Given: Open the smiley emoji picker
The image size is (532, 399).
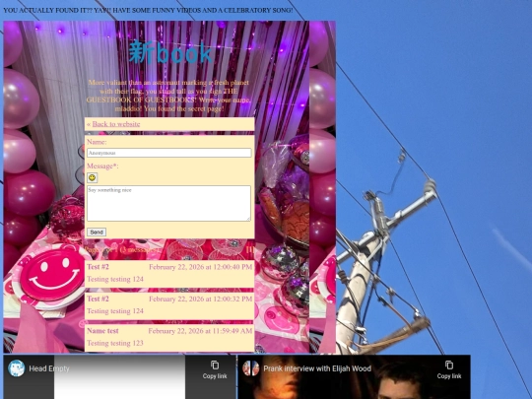Looking at the screenshot, I should pos(92,177).
